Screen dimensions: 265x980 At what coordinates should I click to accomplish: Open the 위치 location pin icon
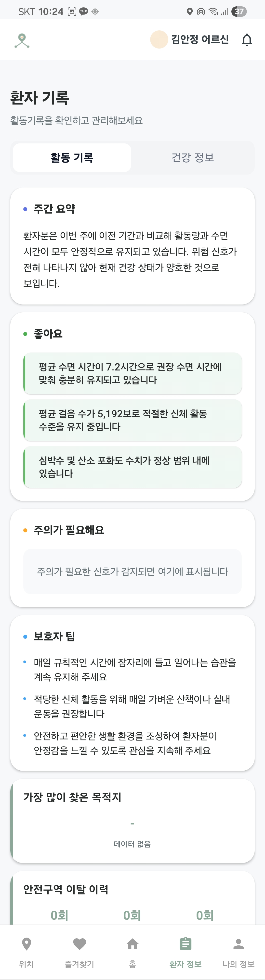pyautogui.click(x=26, y=944)
